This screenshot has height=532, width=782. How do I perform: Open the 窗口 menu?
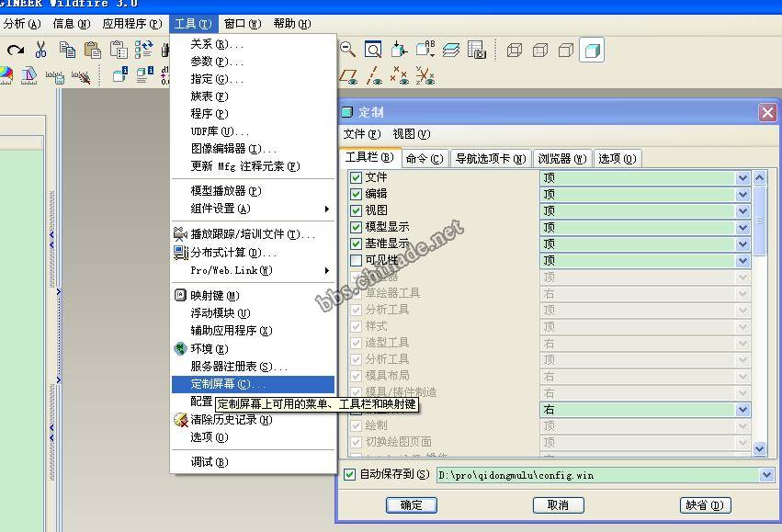pyautogui.click(x=243, y=24)
